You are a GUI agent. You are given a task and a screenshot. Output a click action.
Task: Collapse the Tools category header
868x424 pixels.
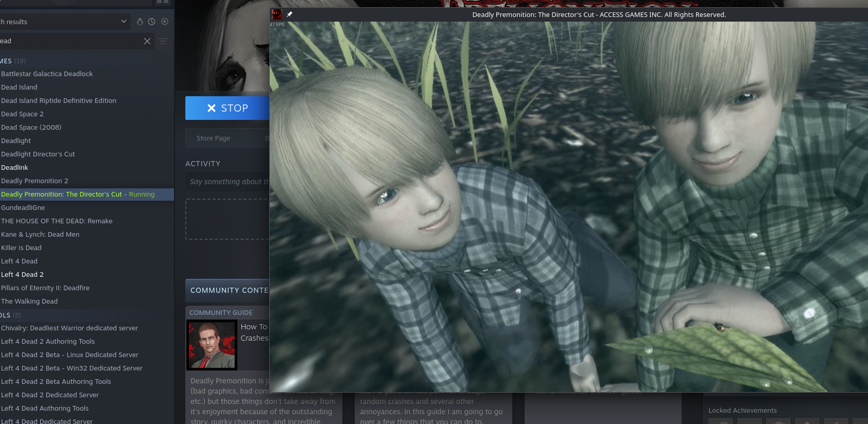coord(10,315)
